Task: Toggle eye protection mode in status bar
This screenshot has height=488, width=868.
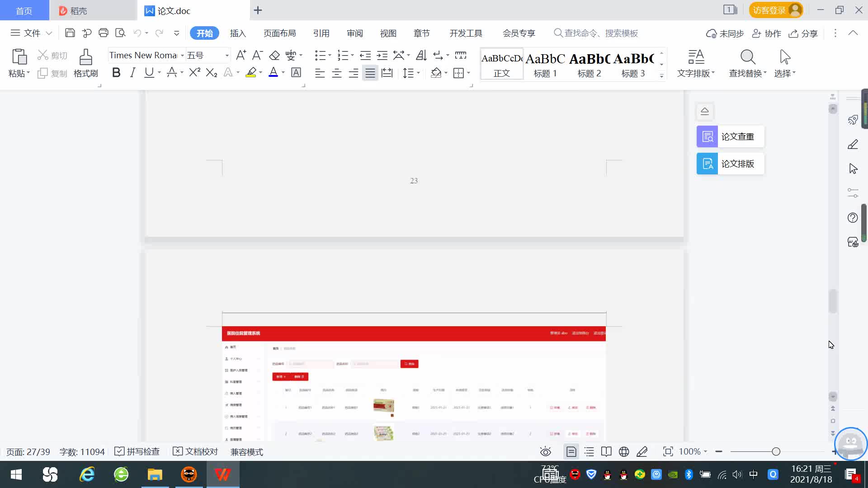Action: [x=546, y=451]
